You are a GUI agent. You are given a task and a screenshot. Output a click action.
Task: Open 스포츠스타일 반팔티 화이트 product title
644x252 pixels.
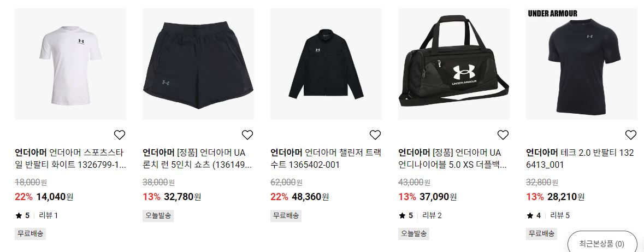(x=70, y=159)
